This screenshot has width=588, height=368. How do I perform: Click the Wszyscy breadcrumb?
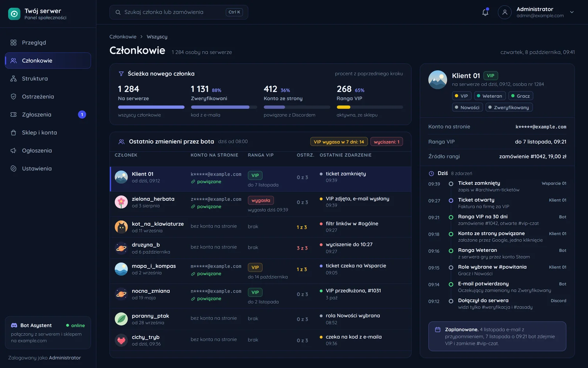click(x=157, y=37)
